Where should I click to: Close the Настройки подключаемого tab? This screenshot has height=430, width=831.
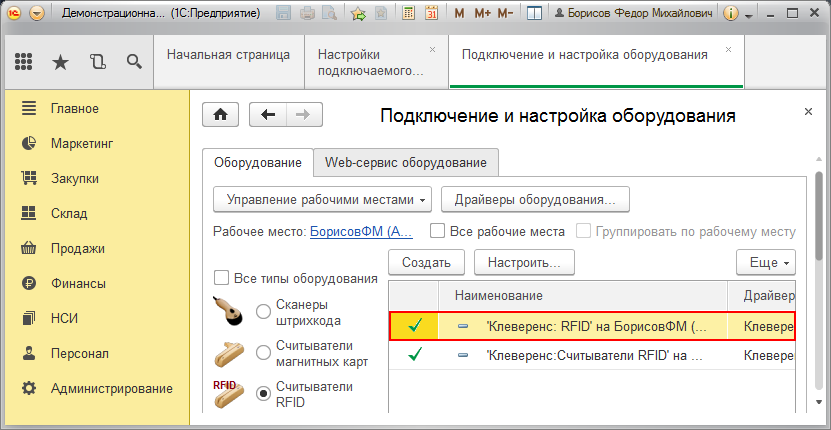click(432, 49)
